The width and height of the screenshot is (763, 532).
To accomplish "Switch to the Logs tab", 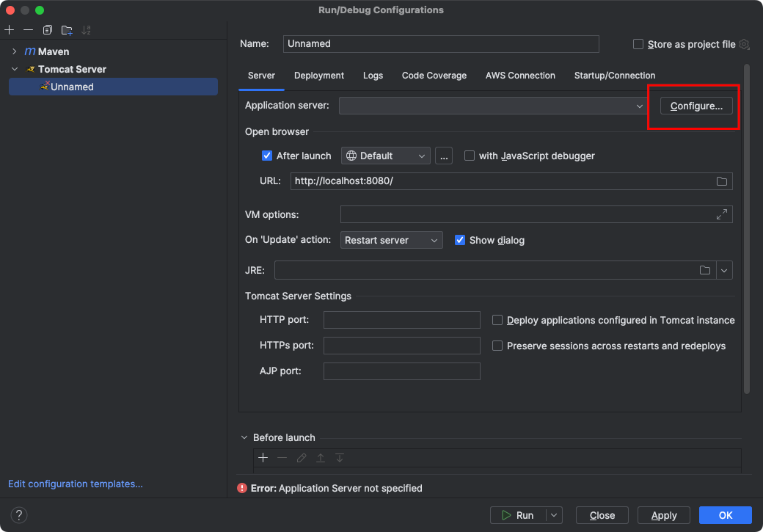I will click(x=373, y=76).
